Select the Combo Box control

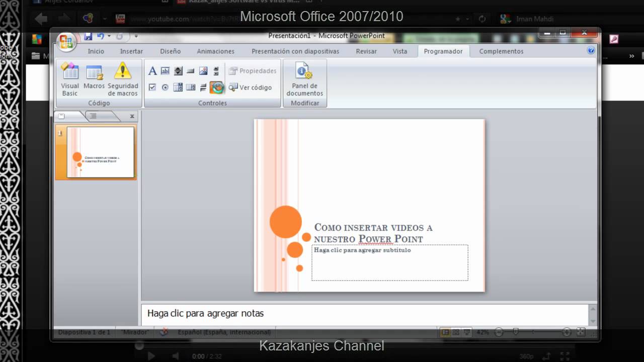point(191,87)
